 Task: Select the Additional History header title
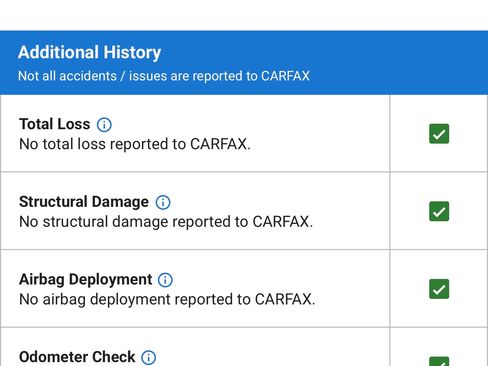(x=90, y=53)
